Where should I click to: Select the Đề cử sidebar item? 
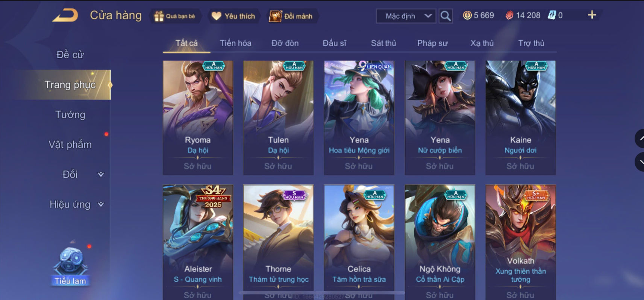[x=70, y=55]
